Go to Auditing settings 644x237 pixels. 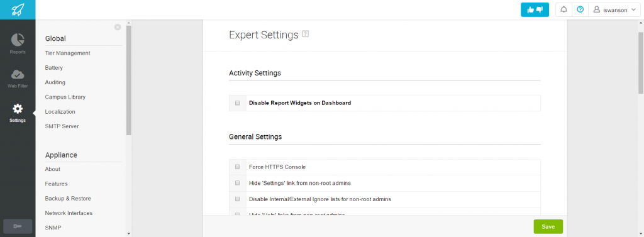coord(55,82)
